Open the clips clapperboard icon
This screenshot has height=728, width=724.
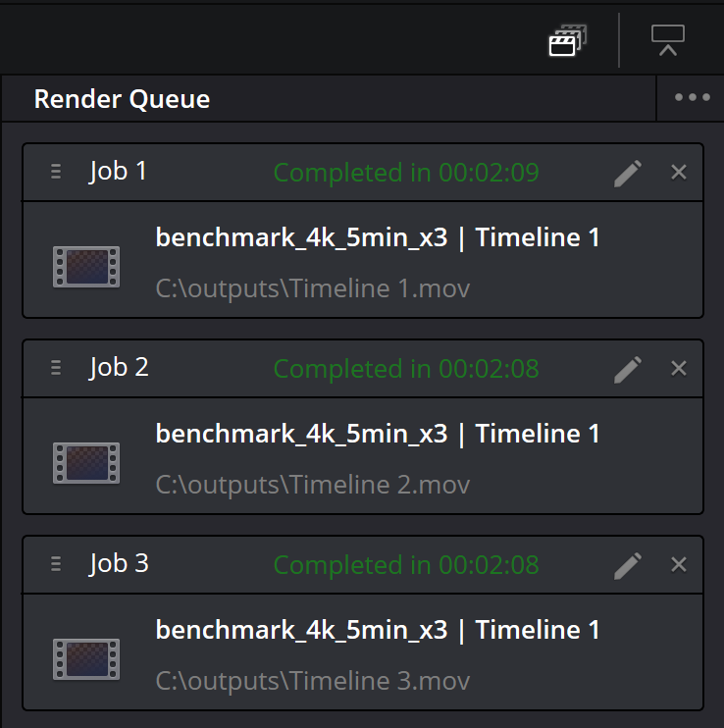click(568, 40)
